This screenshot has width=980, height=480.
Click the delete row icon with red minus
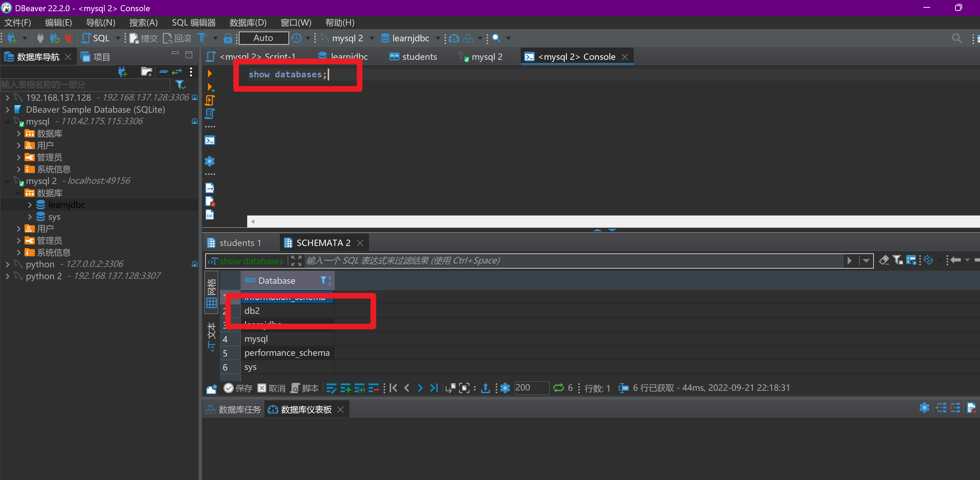point(374,388)
